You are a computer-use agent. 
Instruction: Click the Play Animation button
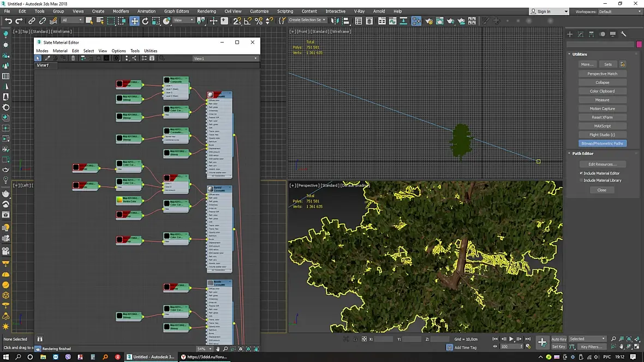pos(511,339)
